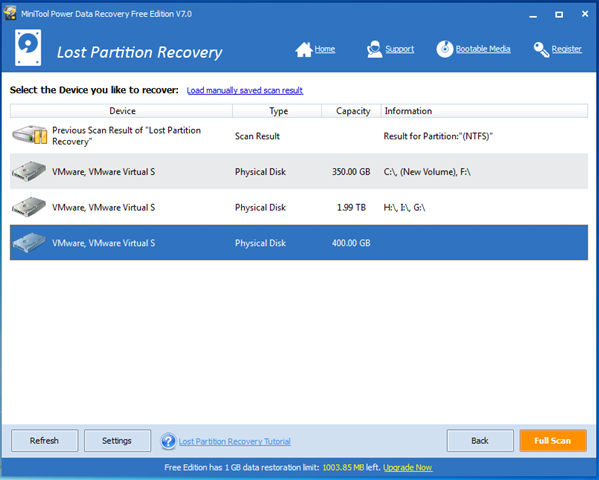Click the Refresh button
Viewport: 599px width, 480px height.
point(45,441)
